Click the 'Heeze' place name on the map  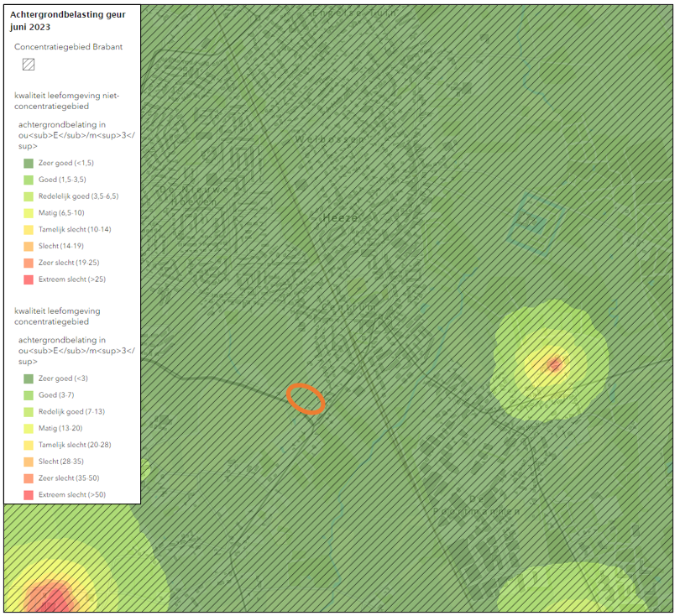(341, 218)
